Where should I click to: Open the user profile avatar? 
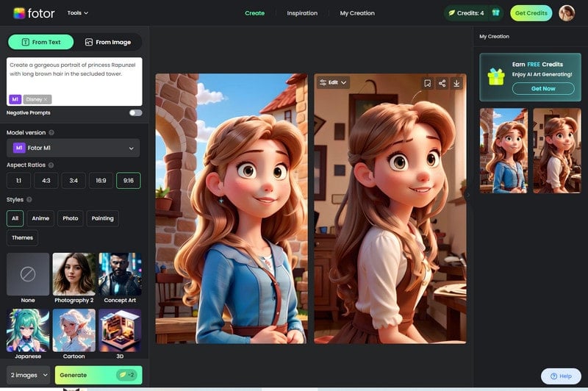[x=567, y=13]
